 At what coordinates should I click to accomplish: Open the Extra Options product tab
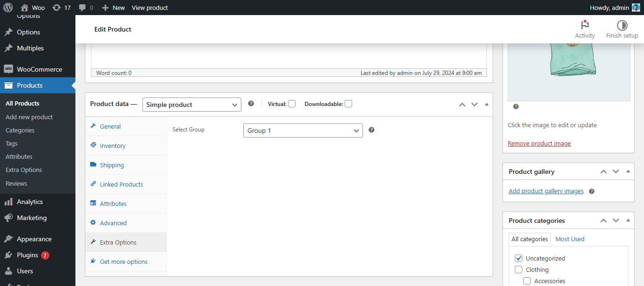tap(126, 242)
